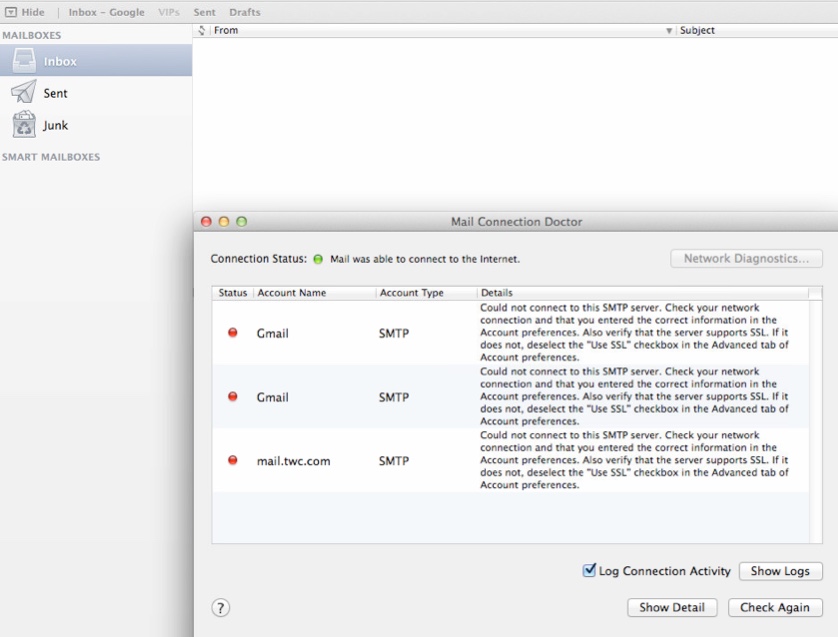Select Sent mailbox in sidebar
The image size is (838, 637).
(96, 93)
